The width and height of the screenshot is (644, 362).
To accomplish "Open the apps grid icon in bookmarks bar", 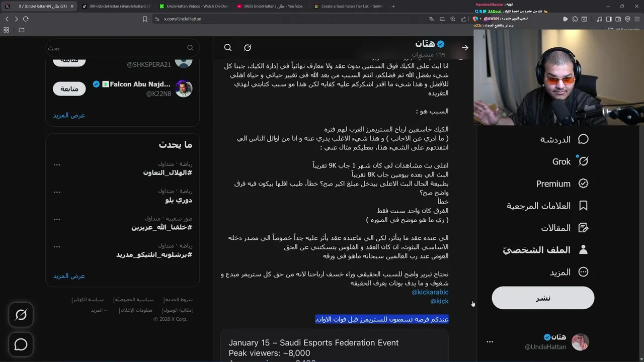I will pos(7,30).
